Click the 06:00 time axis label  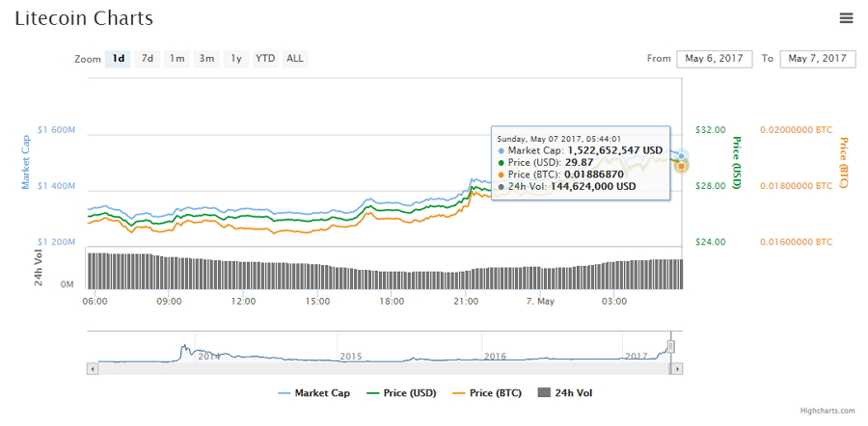(95, 302)
